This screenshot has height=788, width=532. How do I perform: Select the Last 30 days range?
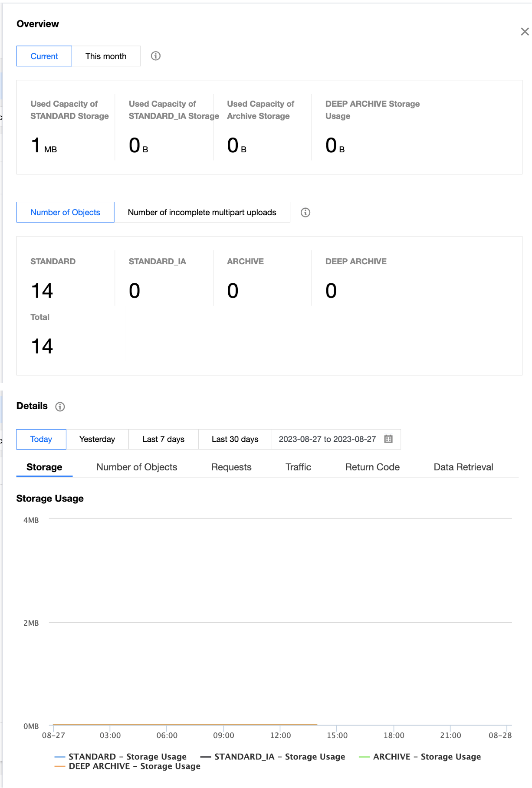235,439
